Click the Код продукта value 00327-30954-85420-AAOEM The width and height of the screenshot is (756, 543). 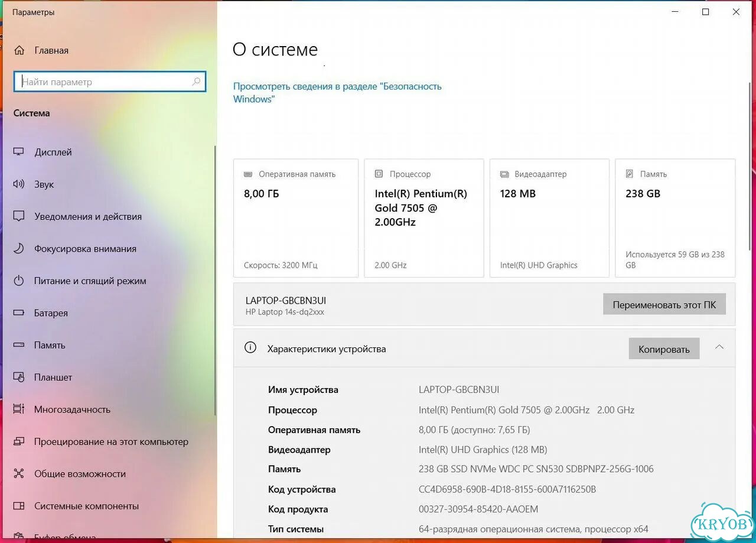(x=478, y=509)
